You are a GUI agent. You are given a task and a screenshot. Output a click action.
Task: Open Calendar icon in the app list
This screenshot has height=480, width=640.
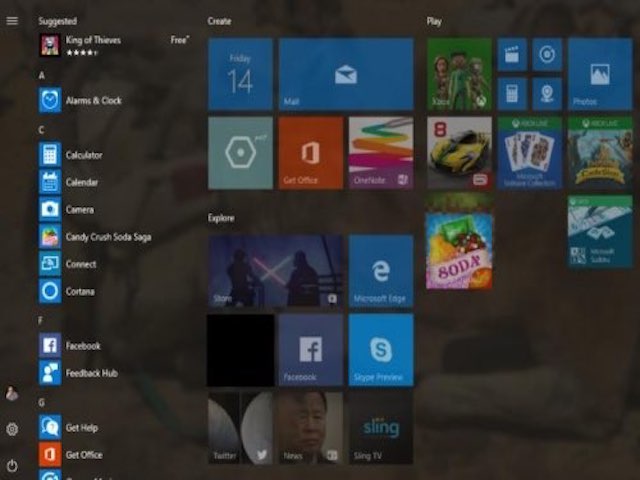tap(50, 182)
